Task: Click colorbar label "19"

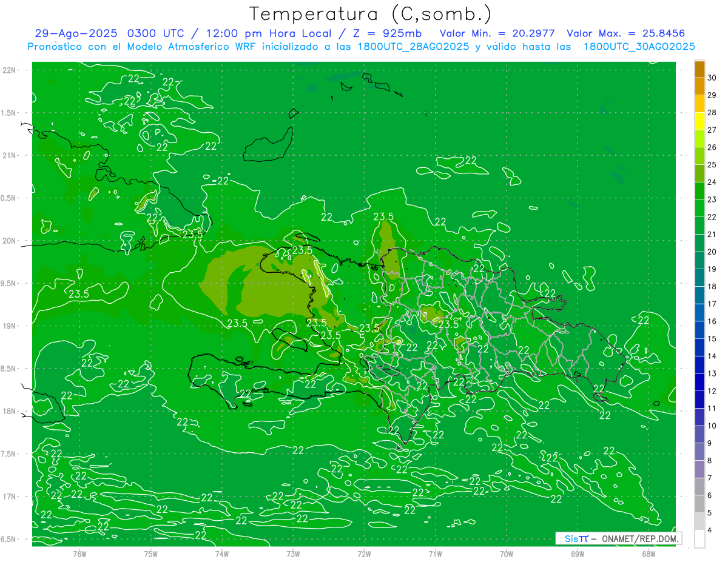Action: (x=712, y=269)
